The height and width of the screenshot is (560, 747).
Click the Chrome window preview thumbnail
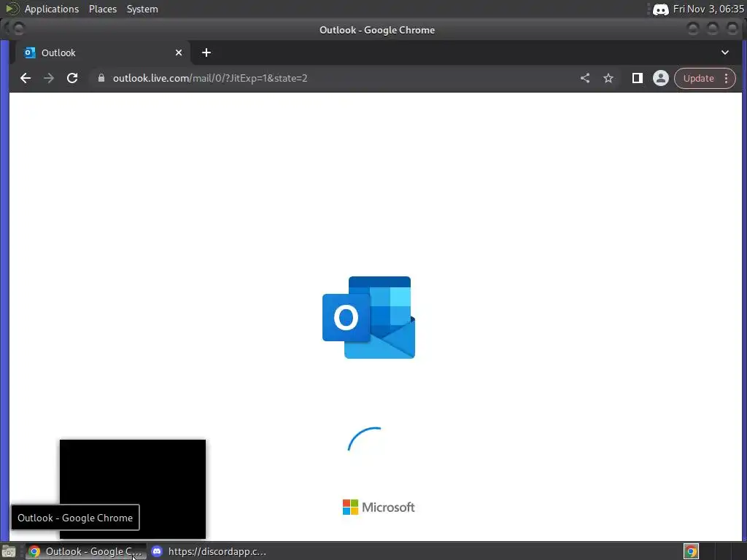point(133,489)
